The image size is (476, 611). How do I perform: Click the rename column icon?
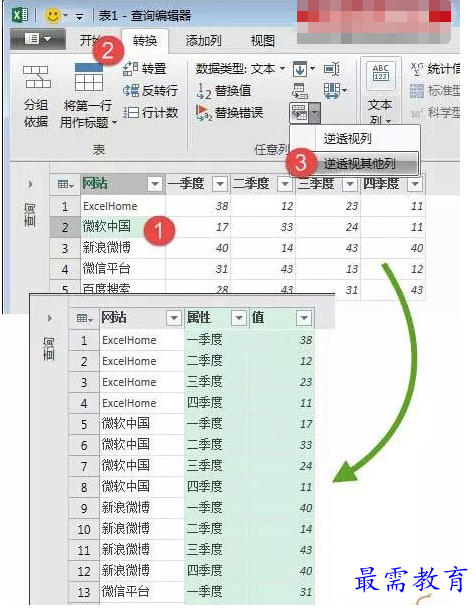pos(332,69)
